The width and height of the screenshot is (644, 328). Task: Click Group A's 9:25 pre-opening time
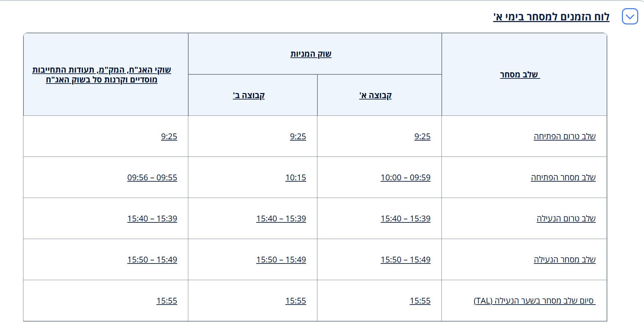(422, 136)
